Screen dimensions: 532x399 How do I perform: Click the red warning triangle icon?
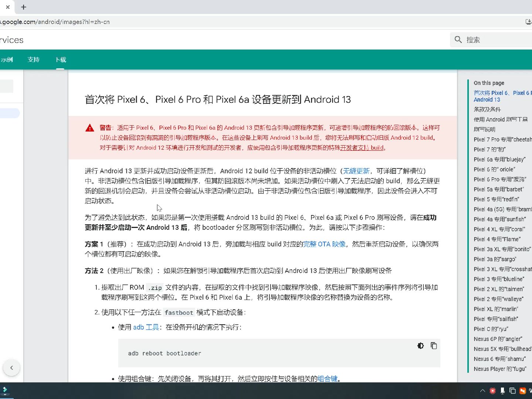[90, 128]
